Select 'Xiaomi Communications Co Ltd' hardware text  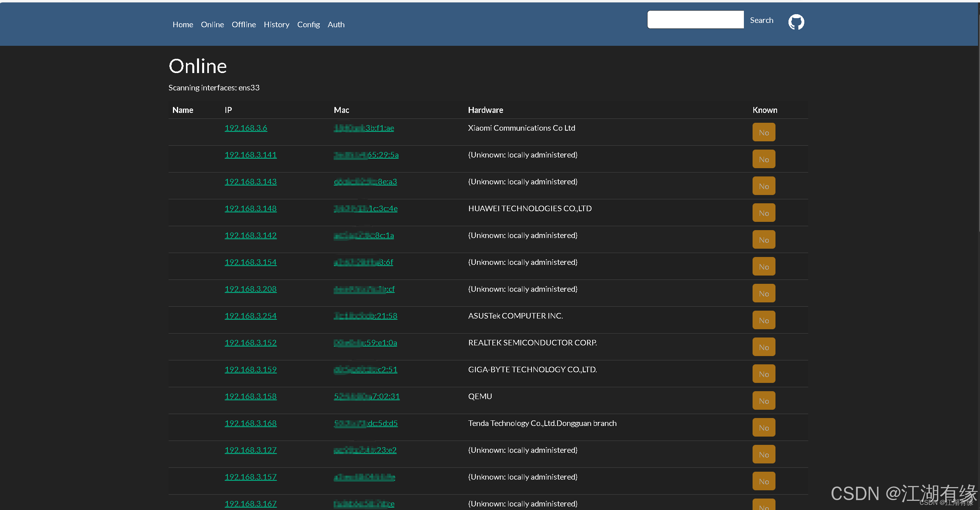pyautogui.click(x=522, y=128)
